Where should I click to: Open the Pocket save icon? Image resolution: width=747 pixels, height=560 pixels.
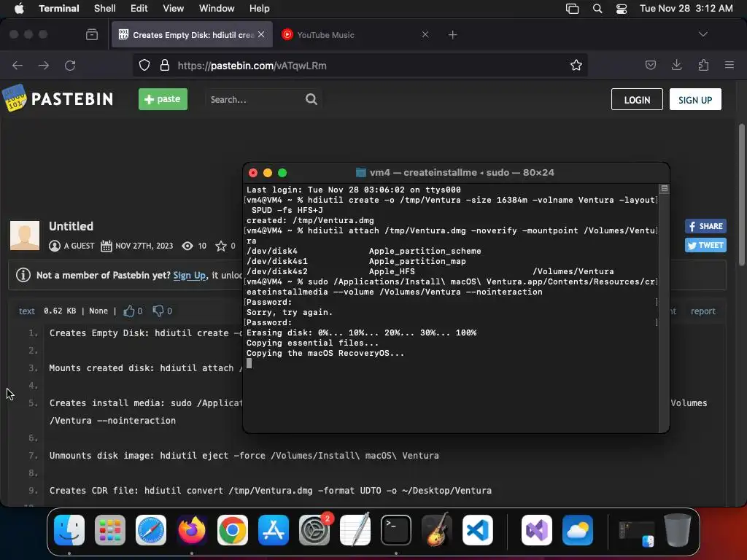click(650, 65)
